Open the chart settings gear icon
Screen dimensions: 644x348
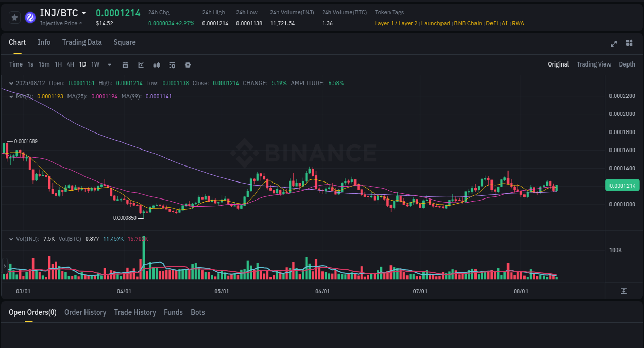pos(188,64)
